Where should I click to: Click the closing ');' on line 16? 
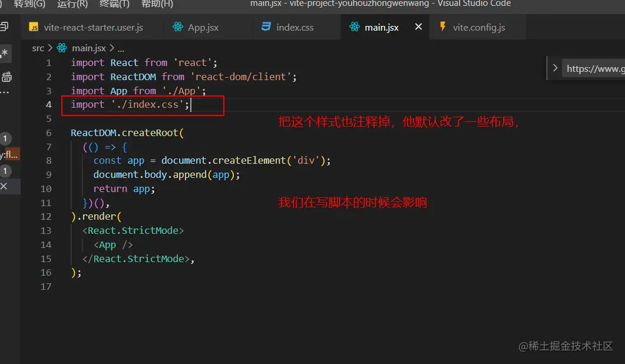(x=76, y=273)
